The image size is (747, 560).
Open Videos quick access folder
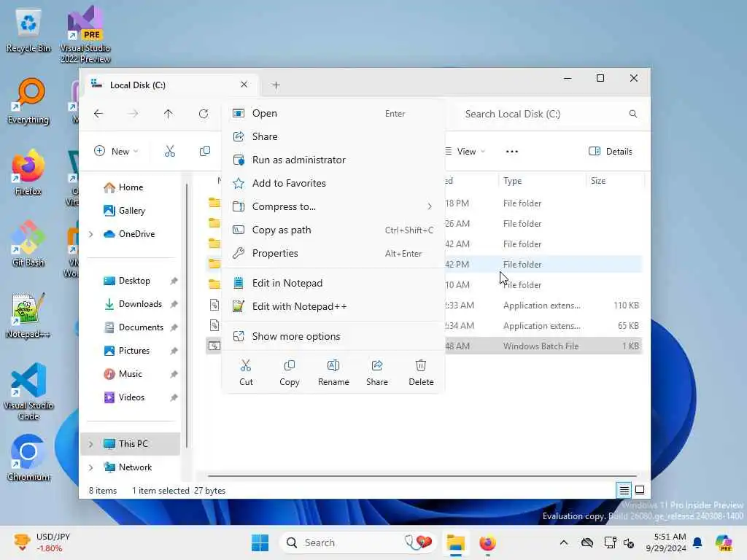131,397
